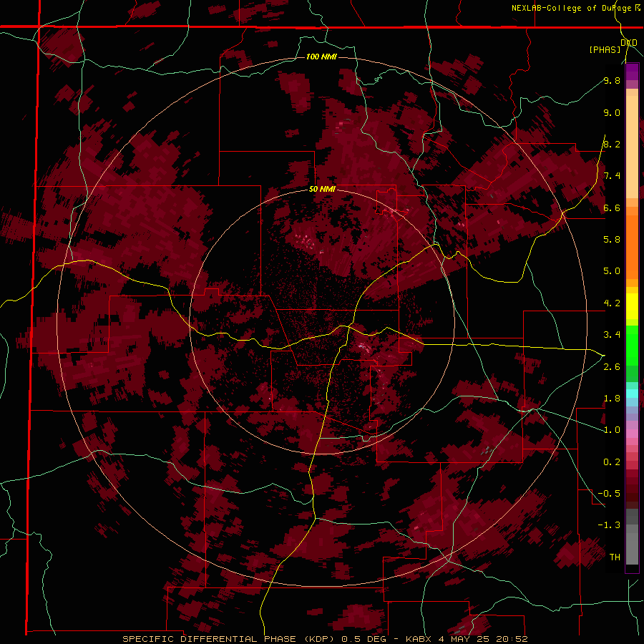Click the "TH" threshold label on scale
This screenshot has width=644, height=644.
pos(615,557)
